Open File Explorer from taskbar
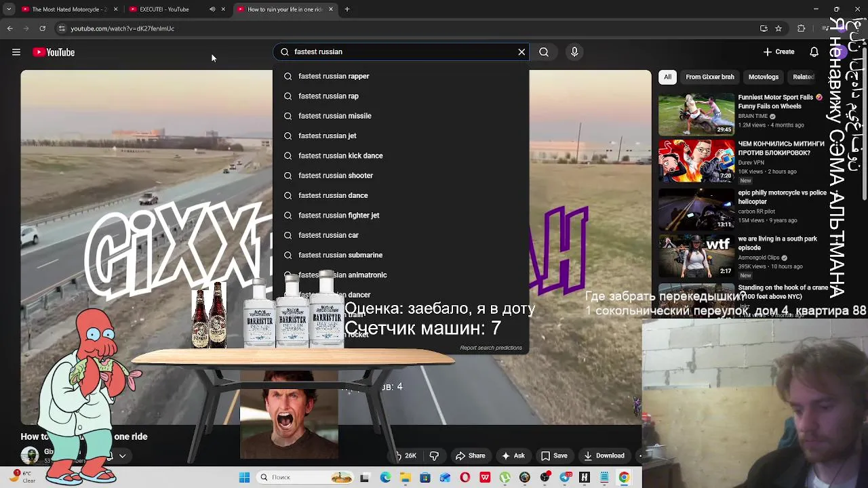This screenshot has height=488, width=868. coord(405,477)
